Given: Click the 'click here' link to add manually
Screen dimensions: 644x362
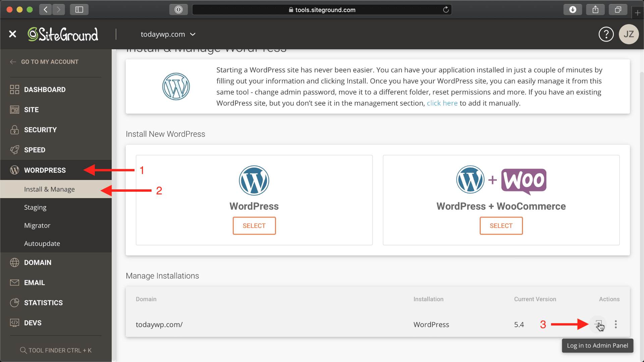Looking at the screenshot, I should point(442,103).
